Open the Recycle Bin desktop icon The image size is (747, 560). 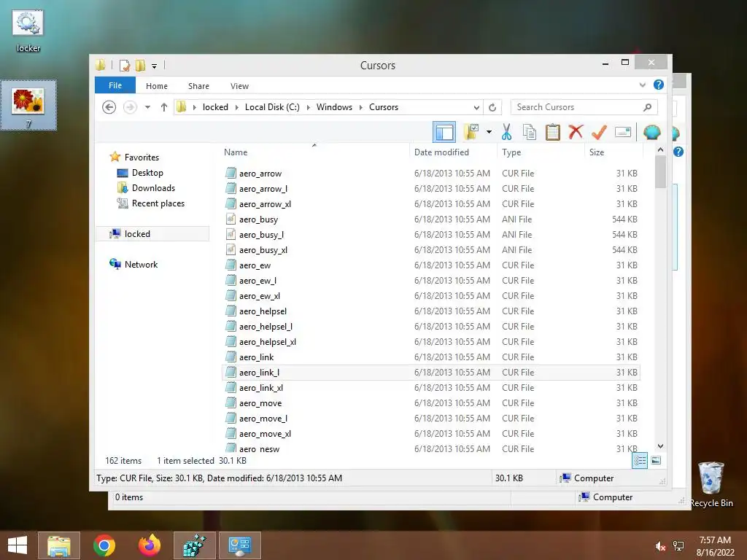tap(711, 484)
